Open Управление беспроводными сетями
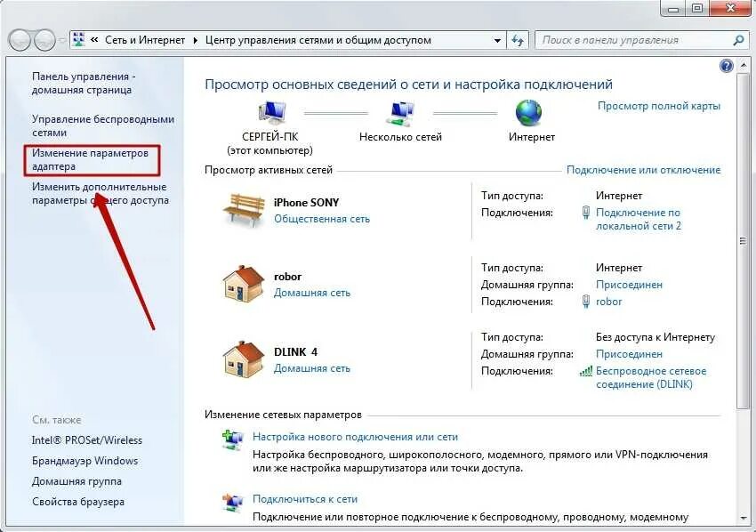This screenshot has height=532, width=756. coord(103,125)
